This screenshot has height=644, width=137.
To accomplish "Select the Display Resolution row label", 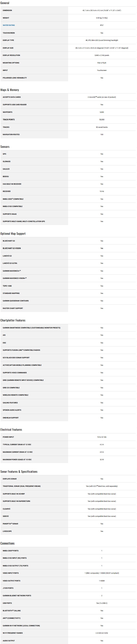I will coord(11,55).
